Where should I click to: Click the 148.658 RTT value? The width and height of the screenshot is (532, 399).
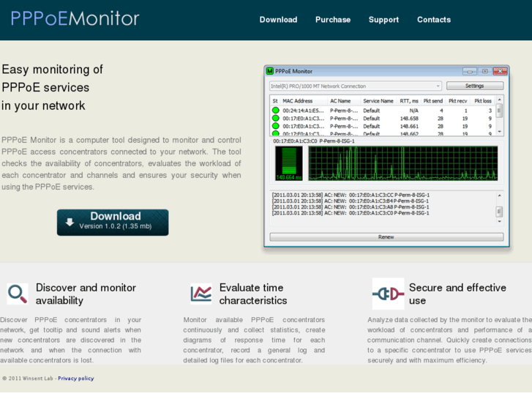409,119
